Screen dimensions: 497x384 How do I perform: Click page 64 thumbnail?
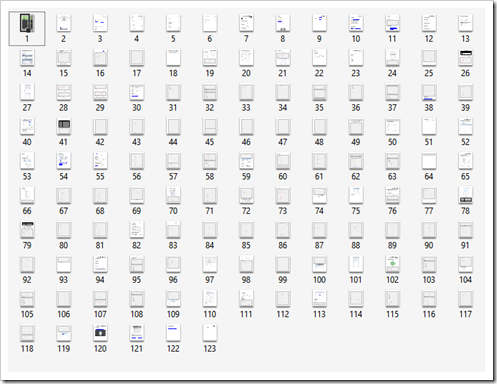[x=429, y=160]
